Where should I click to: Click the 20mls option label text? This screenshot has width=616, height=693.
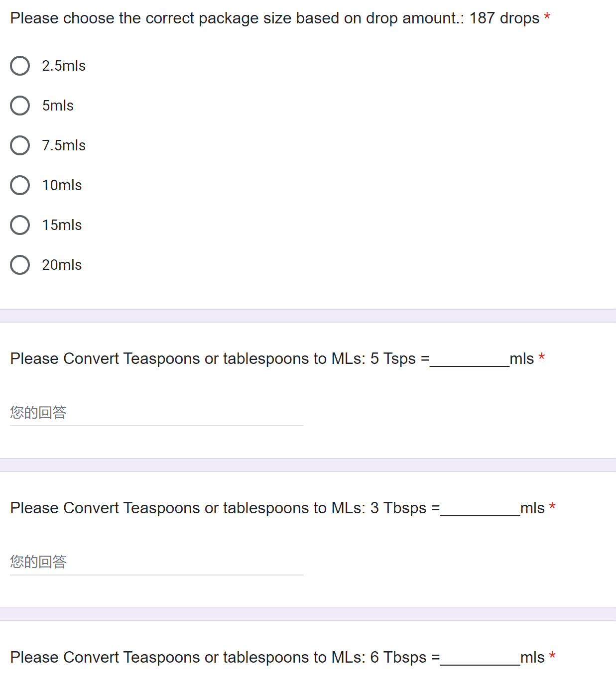click(x=61, y=264)
